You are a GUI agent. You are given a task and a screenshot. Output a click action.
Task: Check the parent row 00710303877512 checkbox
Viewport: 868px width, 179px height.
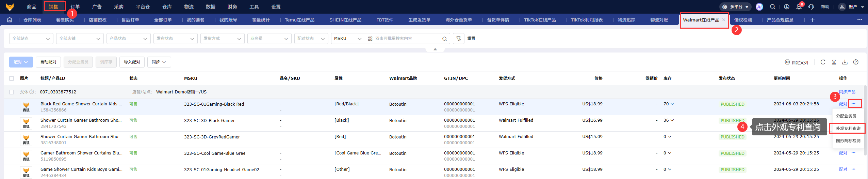click(x=12, y=92)
